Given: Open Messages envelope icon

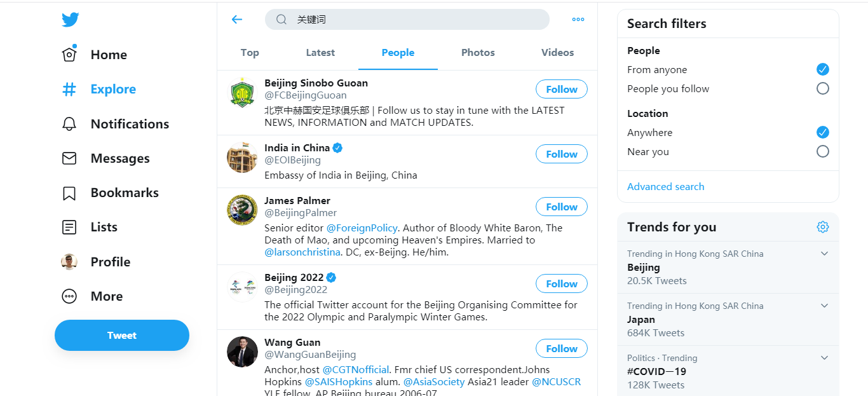Looking at the screenshot, I should point(69,158).
